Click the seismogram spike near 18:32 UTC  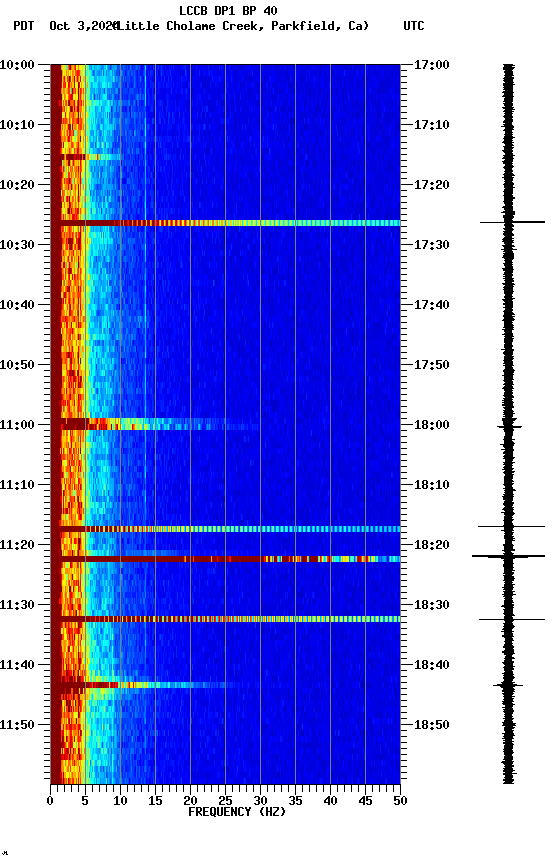tap(512, 620)
